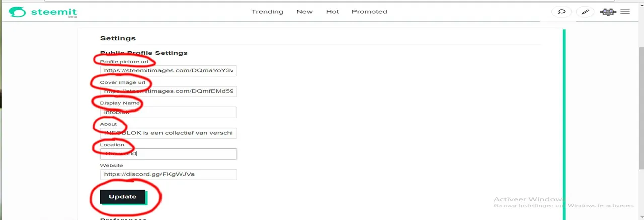Open the hamburger menu icon

coord(625,12)
